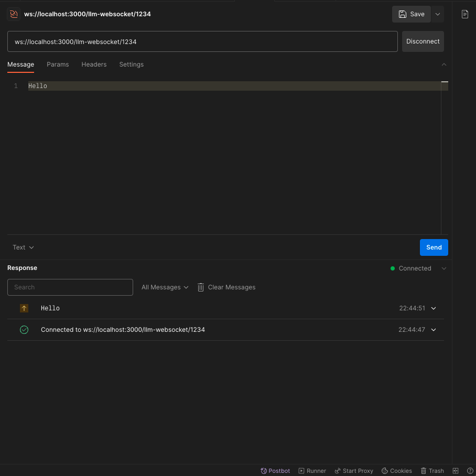Click the 22:44:51 timestamp
The image size is (476, 476).
412,308
